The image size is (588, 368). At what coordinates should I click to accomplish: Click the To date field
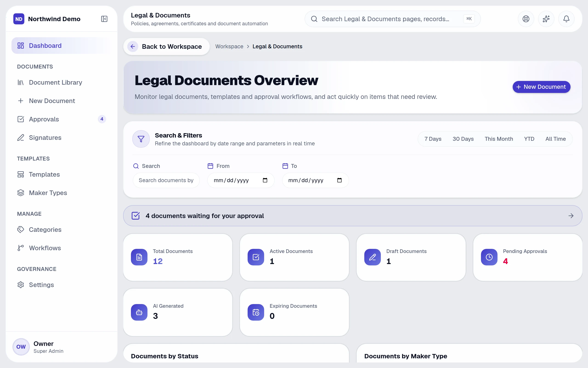coord(315,180)
